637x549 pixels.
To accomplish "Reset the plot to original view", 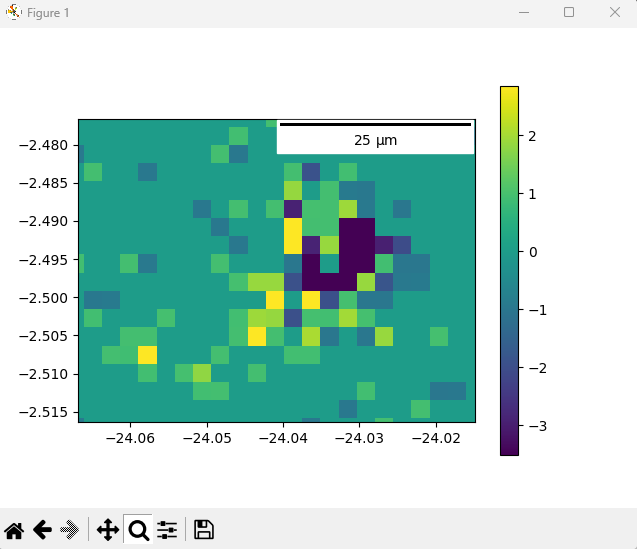I will coord(14,530).
